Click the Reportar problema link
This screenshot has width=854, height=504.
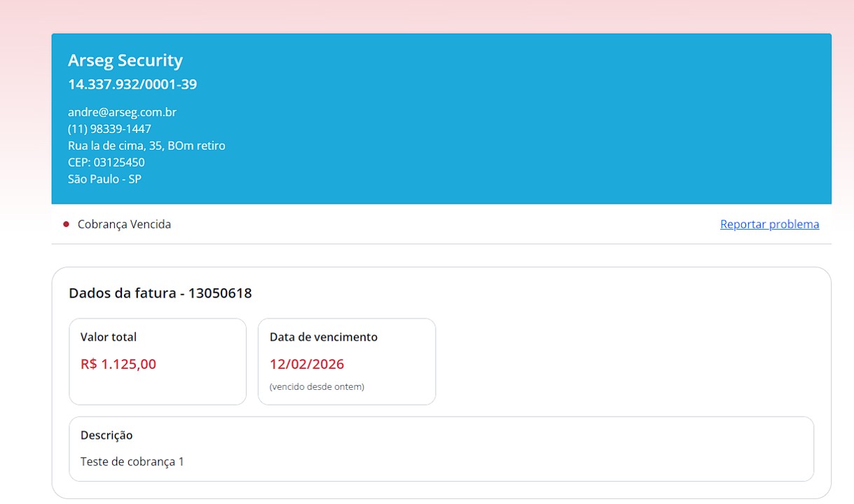pos(769,225)
